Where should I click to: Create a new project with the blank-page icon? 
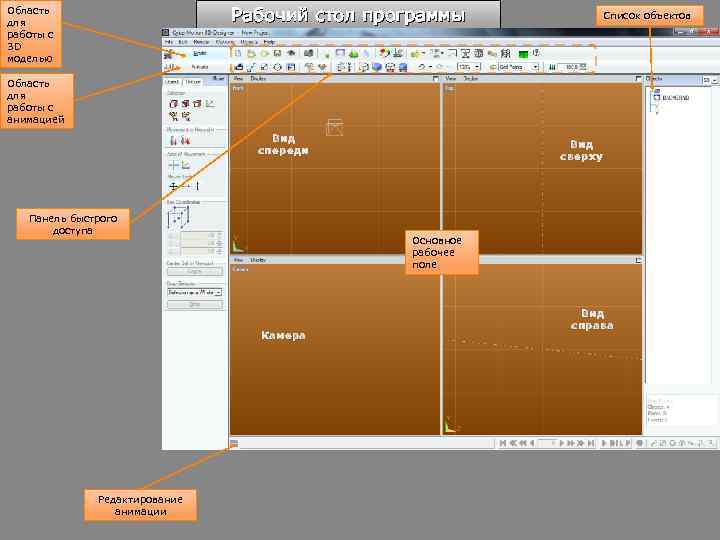pos(238,53)
